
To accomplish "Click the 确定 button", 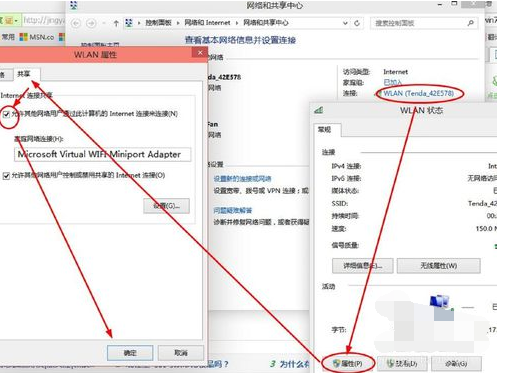I will tap(130, 353).
